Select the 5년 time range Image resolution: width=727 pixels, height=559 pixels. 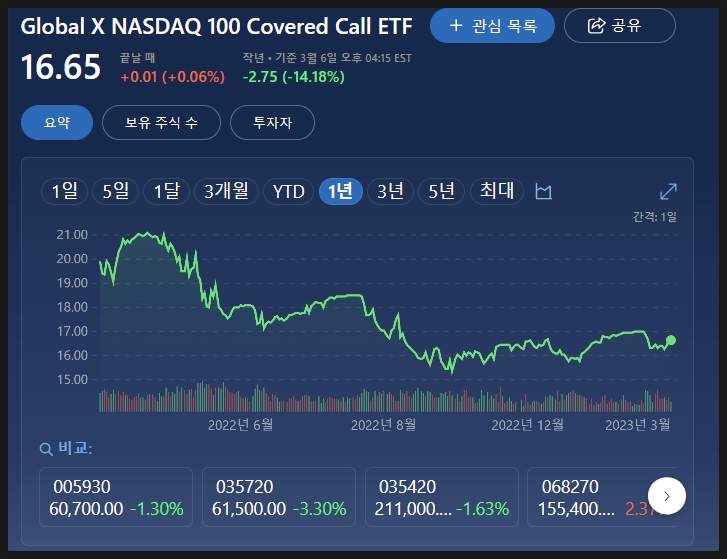pos(441,191)
